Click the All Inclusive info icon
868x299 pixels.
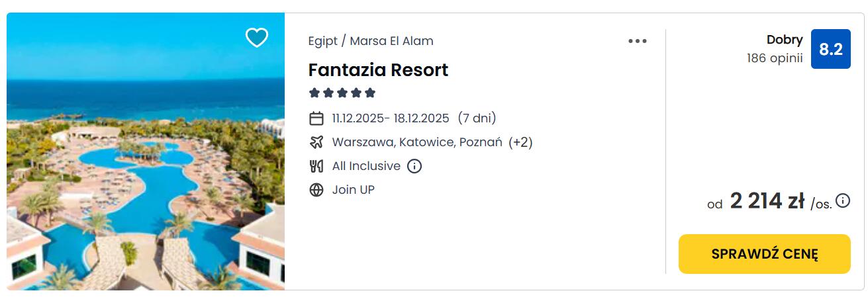[414, 166]
